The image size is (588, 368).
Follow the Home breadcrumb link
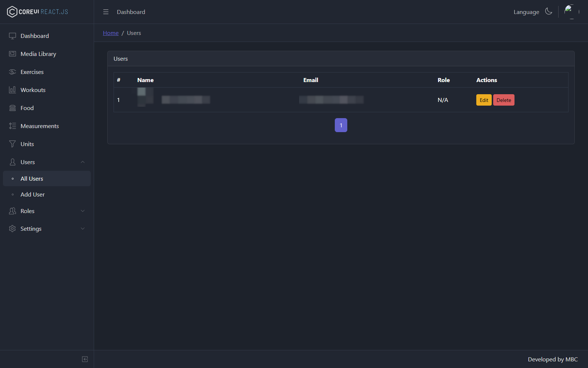coord(111,33)
